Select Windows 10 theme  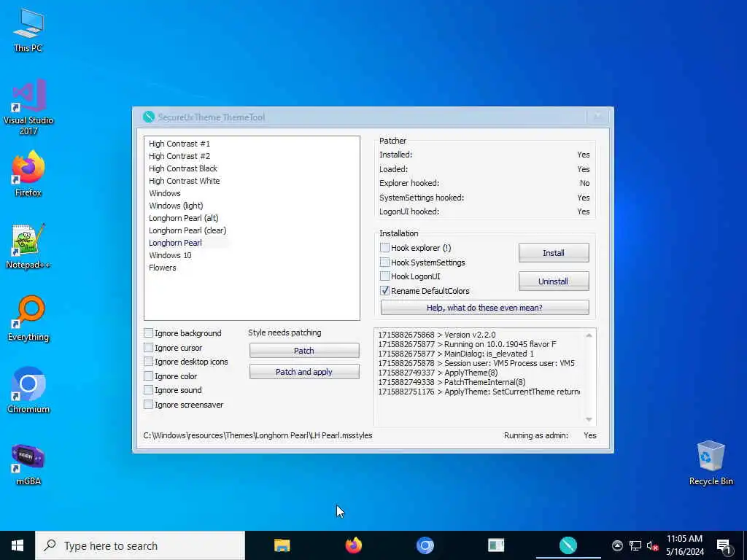170,254
